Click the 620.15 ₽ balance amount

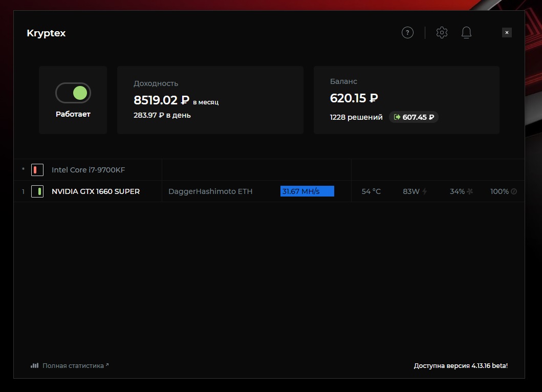(x=354, y=98)
